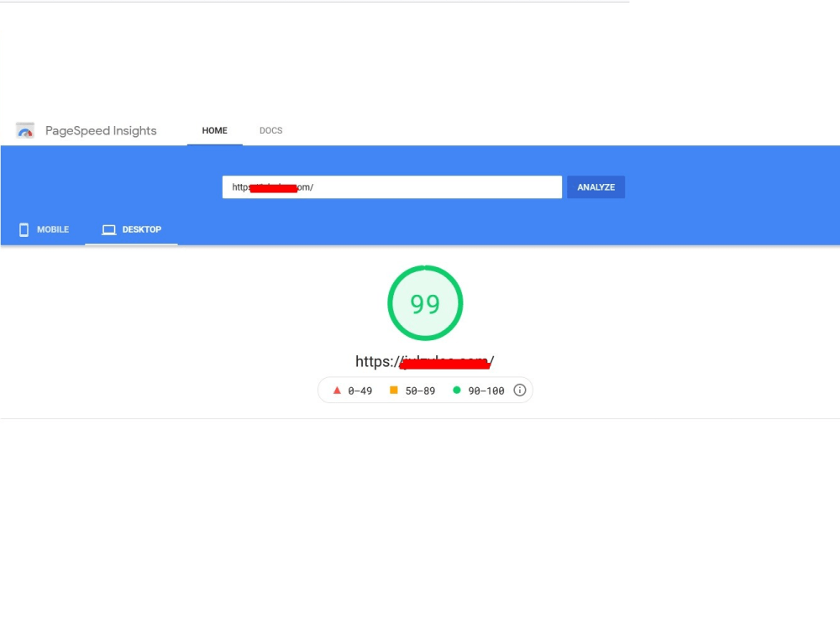Click the 99 score gauge
Viewport: 840px width, 630px height.
[425, 303]
